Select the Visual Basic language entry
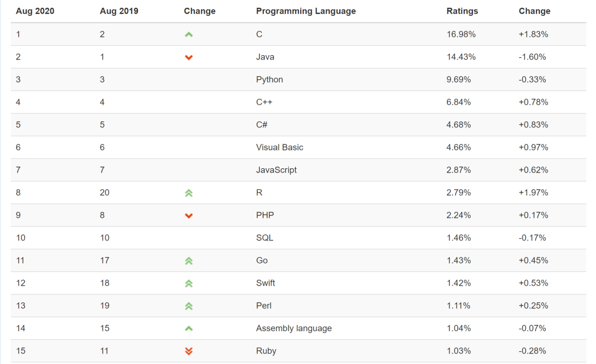 pos(280,147)
